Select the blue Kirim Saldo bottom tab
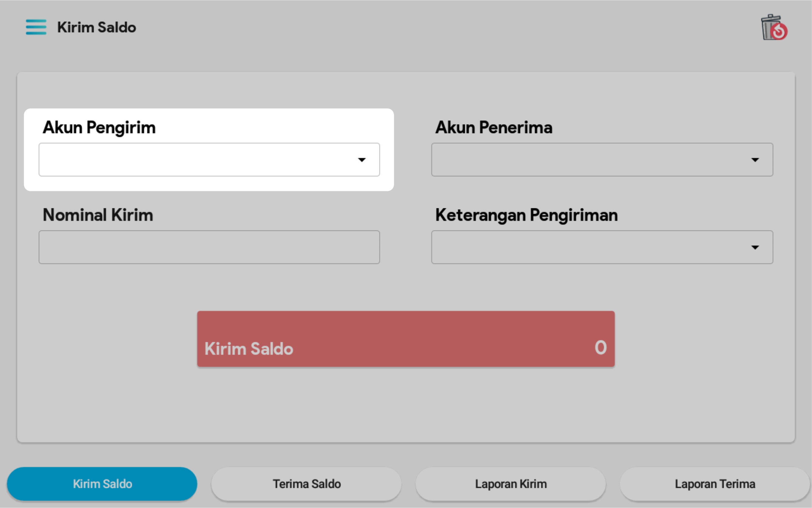The height and width of the screenshot is (508, 812). (x=102, y=484)
